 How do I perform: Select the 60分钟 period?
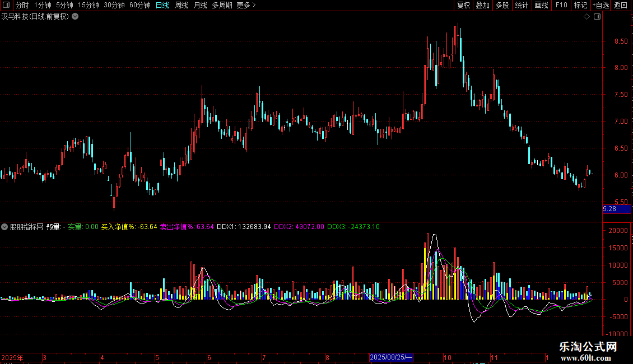pyautogui.click(x=140, y=5)
